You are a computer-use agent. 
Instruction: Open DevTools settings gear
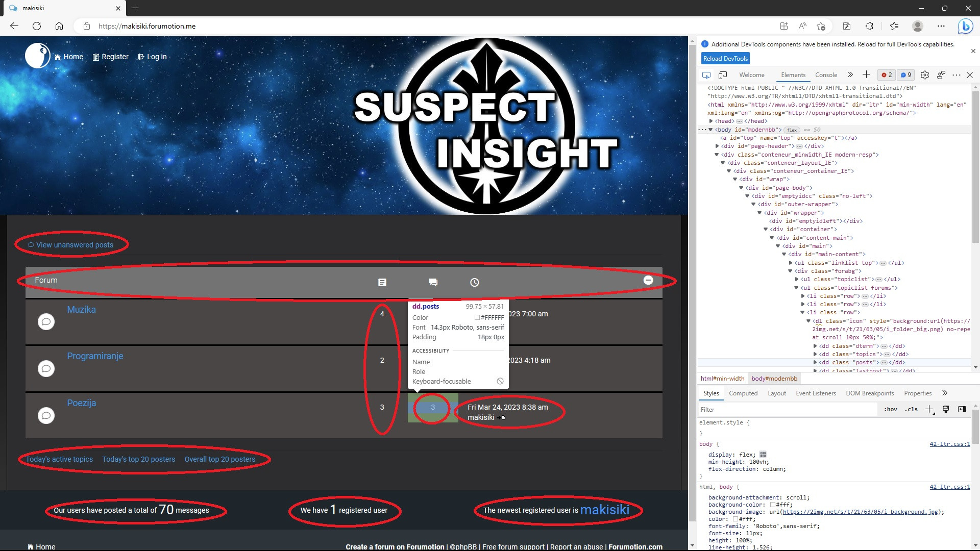coord(925,75)
